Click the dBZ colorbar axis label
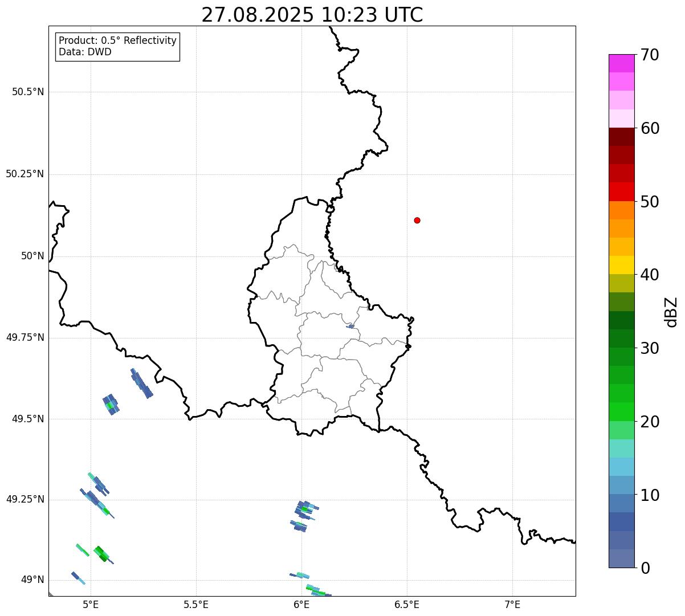The image size is (685, 616). tap(671, 311)
